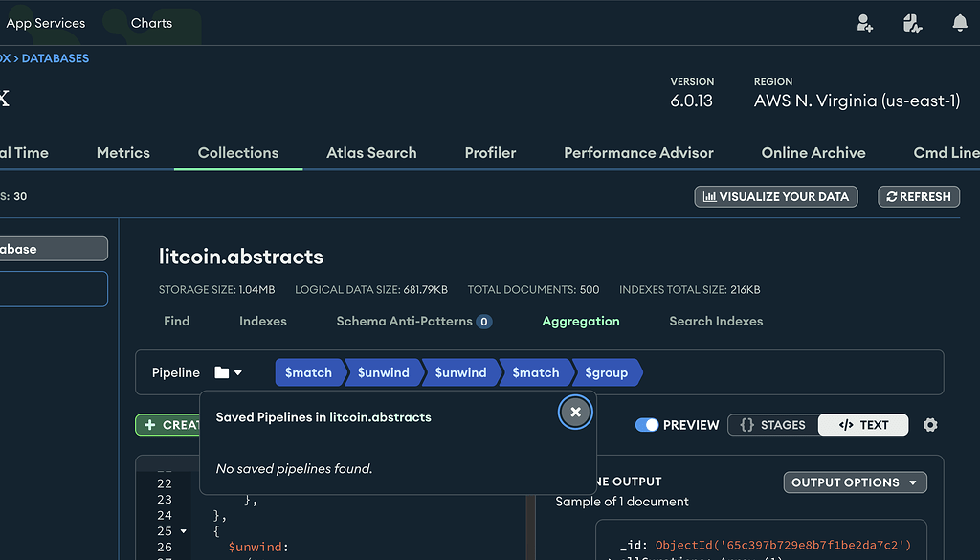Open the Output Options dropdown

tap(855, 482)
